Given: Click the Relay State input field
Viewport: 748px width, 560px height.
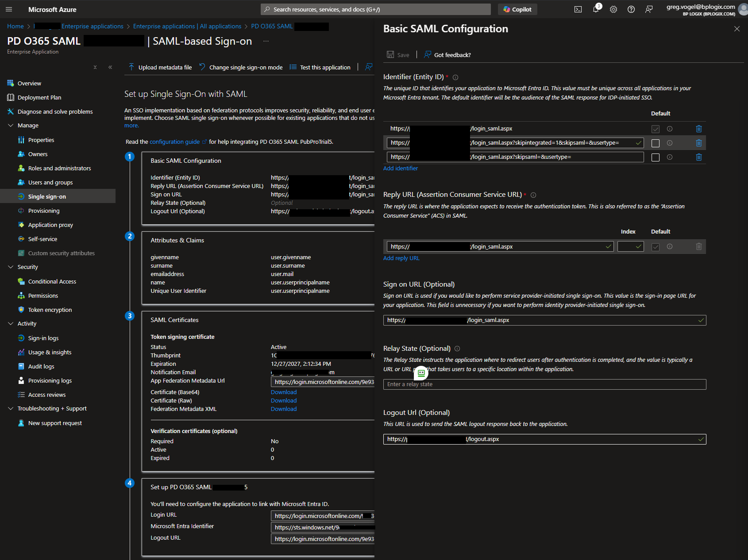Looking at the screenshot, I should pyautogui.click(x=544, y=384).
